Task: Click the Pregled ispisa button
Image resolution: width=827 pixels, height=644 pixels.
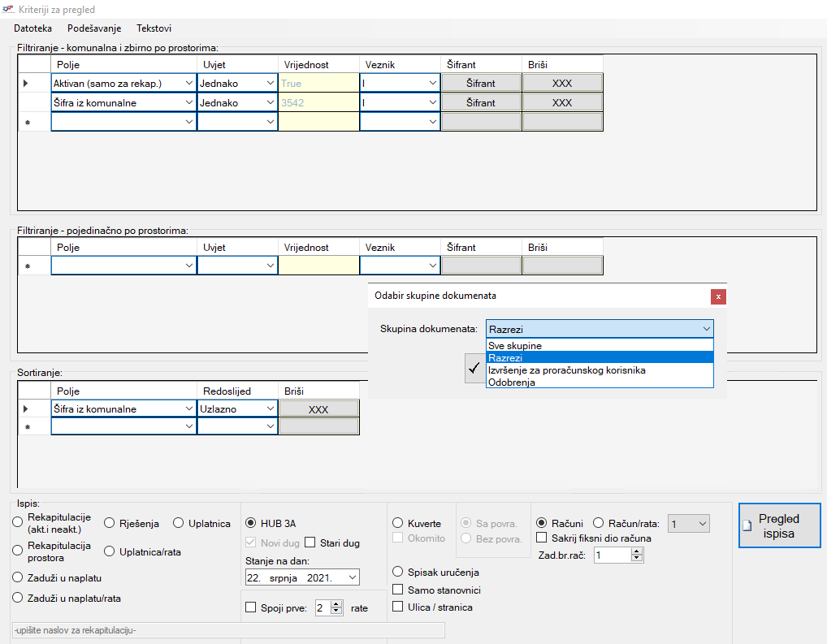Action: 779,526
